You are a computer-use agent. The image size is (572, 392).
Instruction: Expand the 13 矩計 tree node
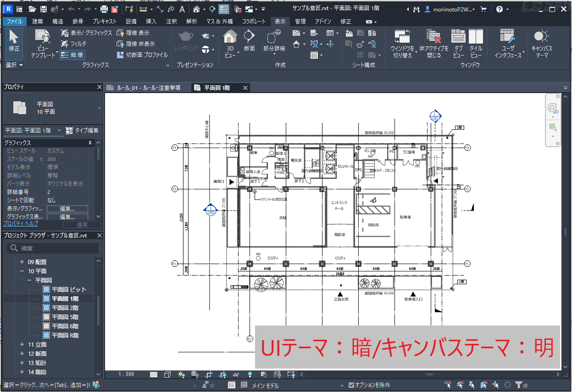(21, 363)
